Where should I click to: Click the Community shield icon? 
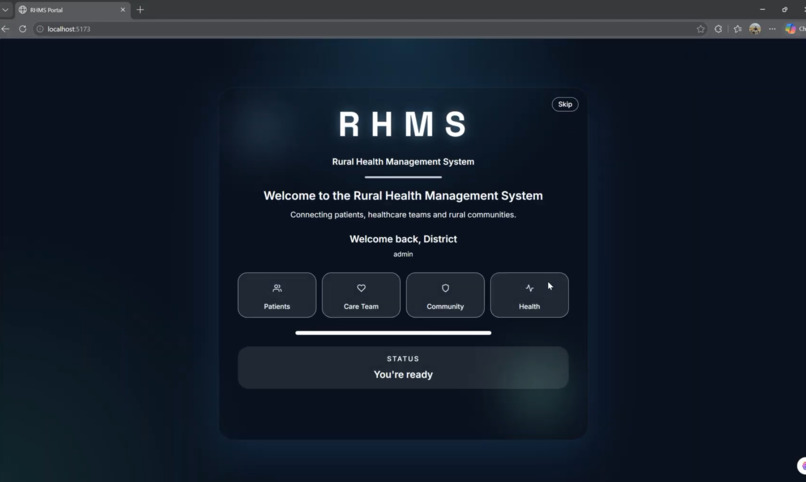(445, 288)
